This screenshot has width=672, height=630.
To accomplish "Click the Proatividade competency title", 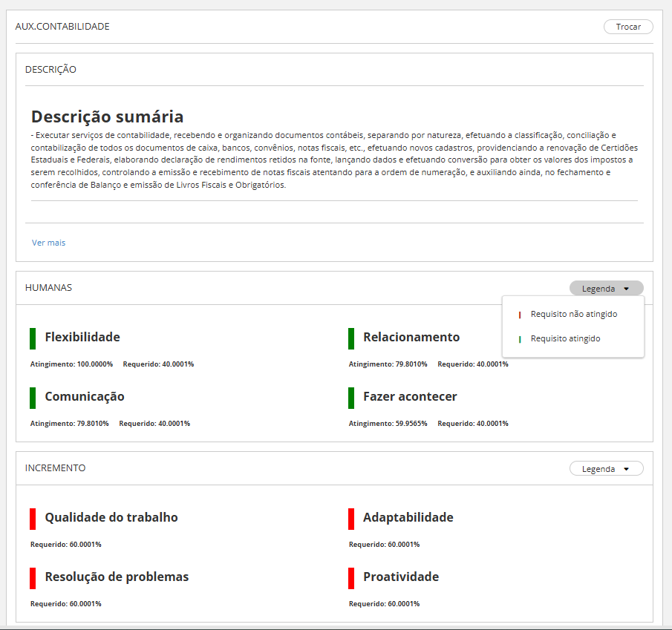I will (x=401, y=577).
